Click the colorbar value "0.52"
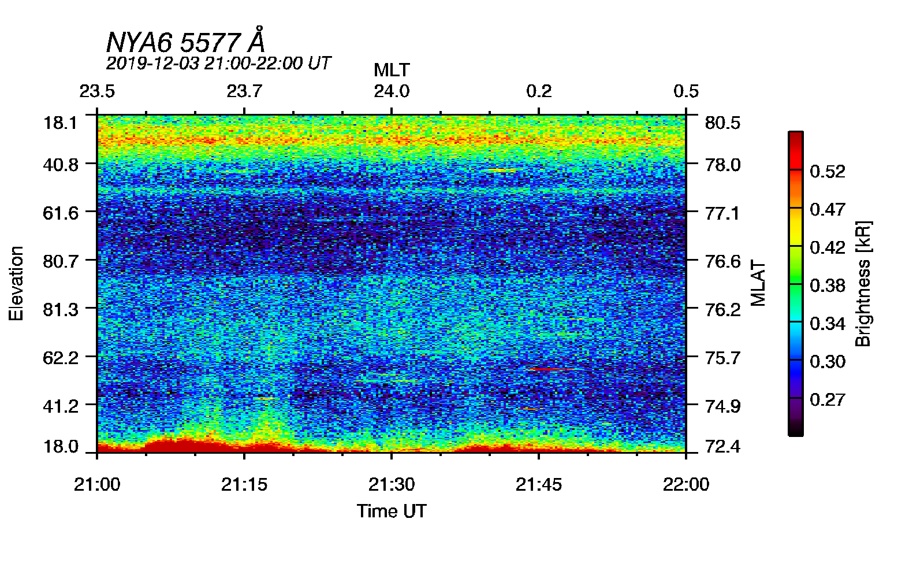 coord(828,171)
